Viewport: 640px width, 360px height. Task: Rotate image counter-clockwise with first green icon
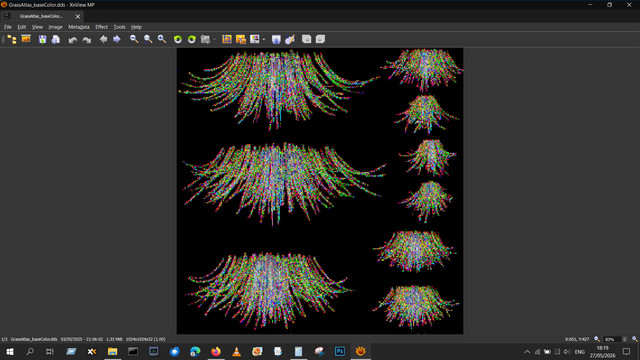tap(178, 39)
